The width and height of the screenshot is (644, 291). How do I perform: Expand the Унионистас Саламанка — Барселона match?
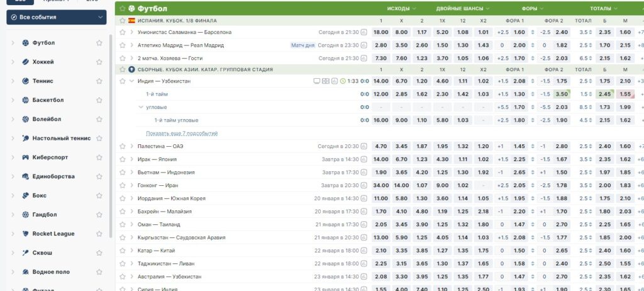tap(131, 32)
